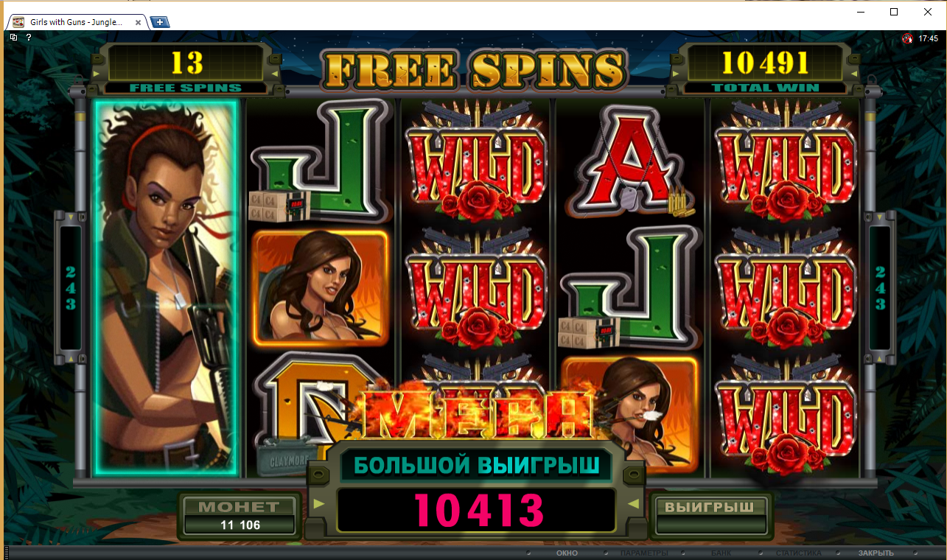Click the right arrow of the win display
The height and width of the screenshot is (560, 947).
click(632, 505)
